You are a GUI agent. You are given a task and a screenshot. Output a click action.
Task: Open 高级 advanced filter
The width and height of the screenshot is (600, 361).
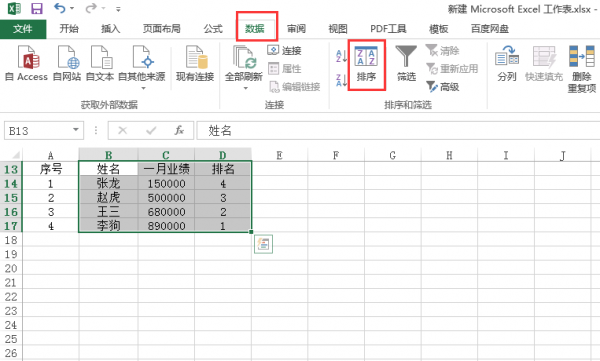pyautogui.click(x=442, y=87)
